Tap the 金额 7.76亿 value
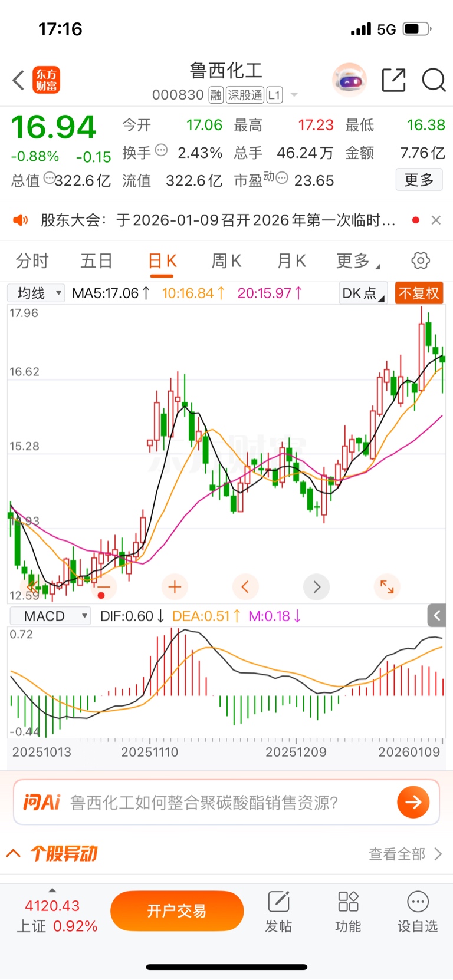Screen dimensions: 453x980 click(x=422, y=153)
